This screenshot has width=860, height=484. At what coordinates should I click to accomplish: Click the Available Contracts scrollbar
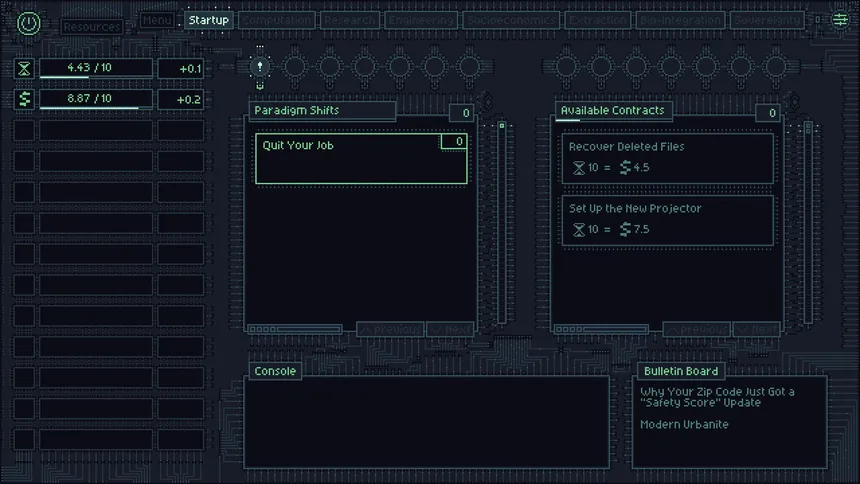point(808,222)
